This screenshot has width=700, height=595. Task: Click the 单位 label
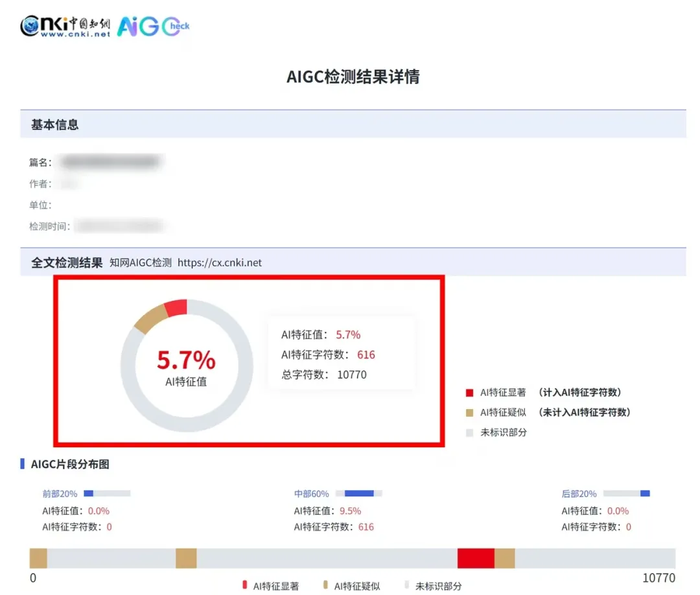(41, 205)
